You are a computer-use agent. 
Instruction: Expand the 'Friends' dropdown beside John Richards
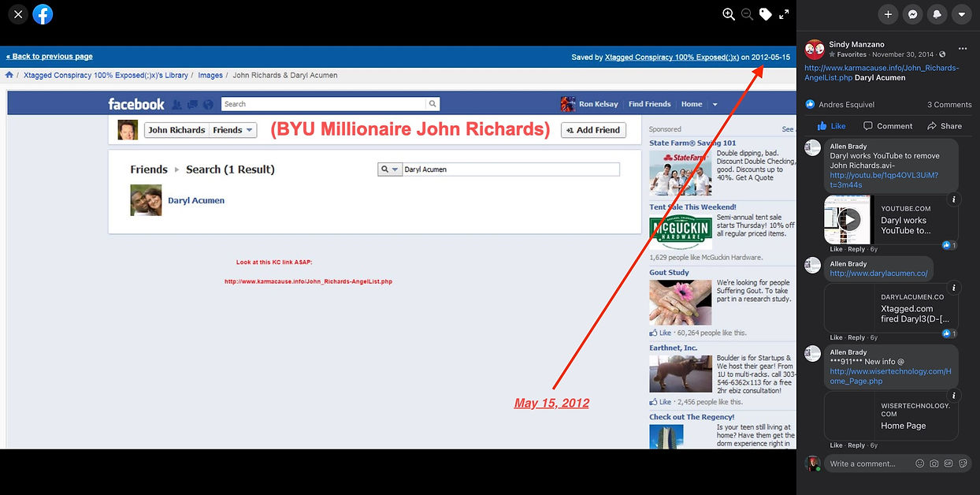(233, 130)
